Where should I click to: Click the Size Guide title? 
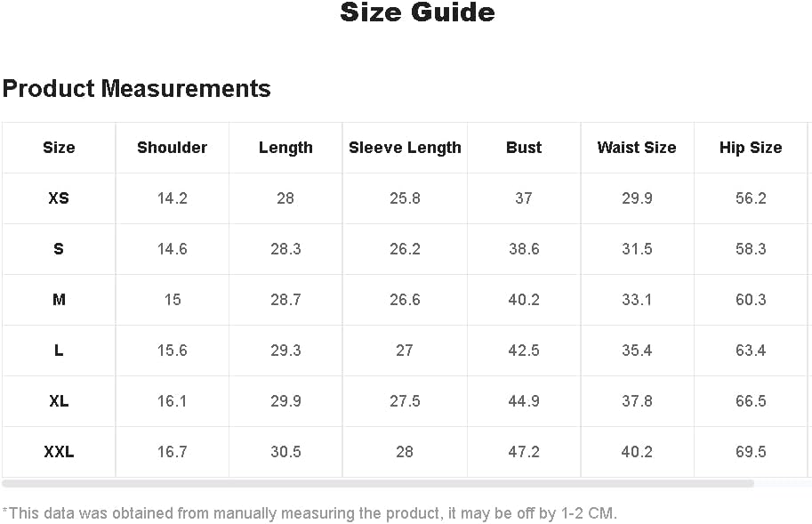point(417,12)
